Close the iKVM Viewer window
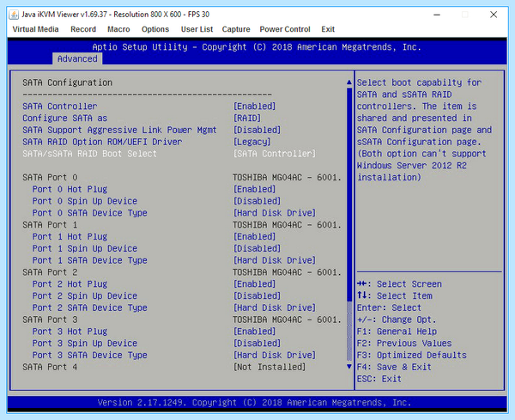515x420 pixels. pyautogui.click(x=494, y=15)
